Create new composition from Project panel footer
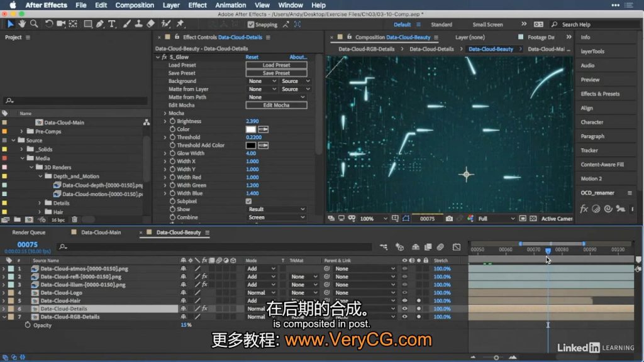The width and height of the screenshot is (644, 362). (29, 219)
